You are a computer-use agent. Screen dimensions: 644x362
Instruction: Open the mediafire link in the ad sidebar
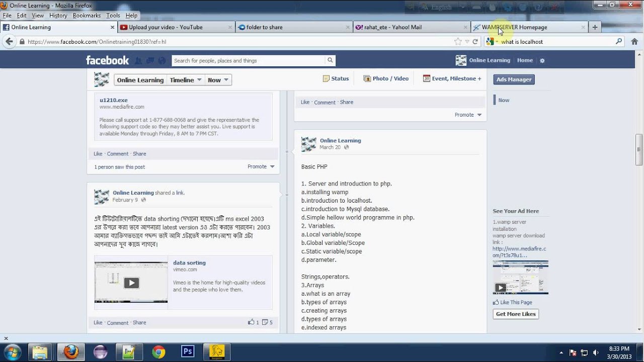coord(519,252)
